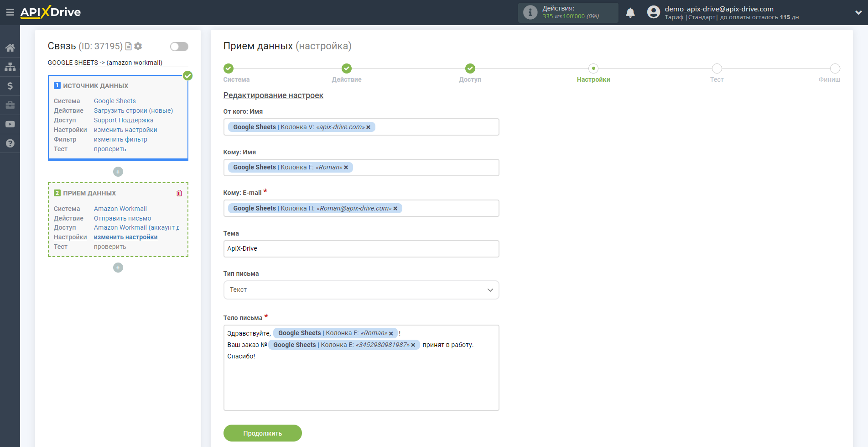868x447 pixels.
Task: Open Загрузить строки (новые) action link
Action: coord(133,110)
